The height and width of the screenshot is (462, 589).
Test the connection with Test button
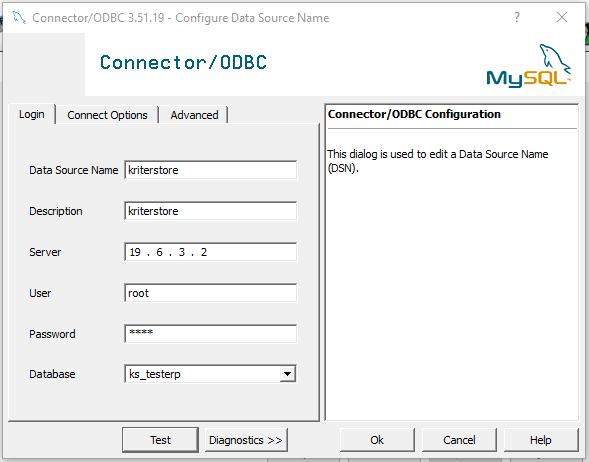point(160,440)
